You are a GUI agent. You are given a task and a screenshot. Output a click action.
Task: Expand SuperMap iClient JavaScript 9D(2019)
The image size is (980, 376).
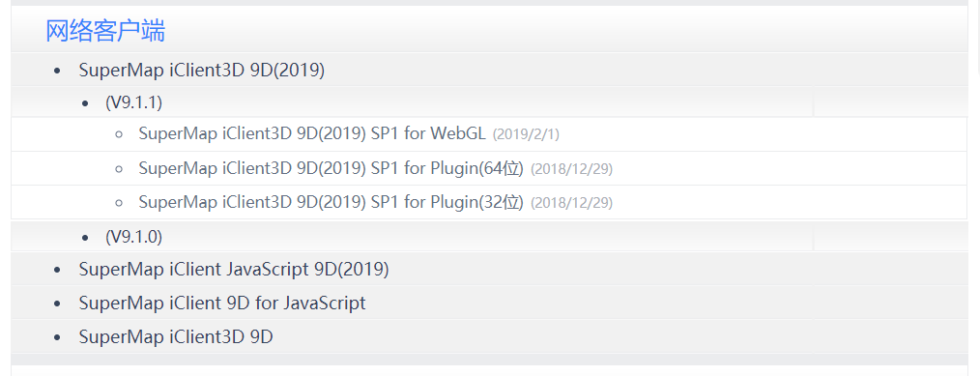(234, 270)
